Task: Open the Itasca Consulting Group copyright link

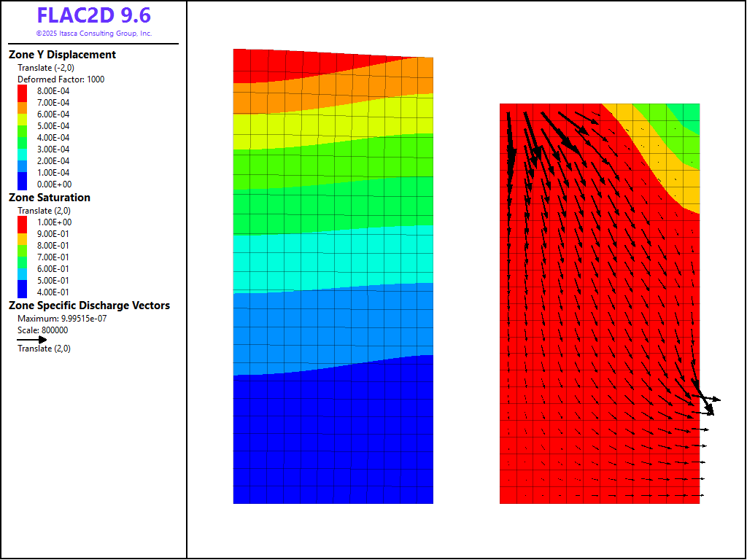Action: 93,34
